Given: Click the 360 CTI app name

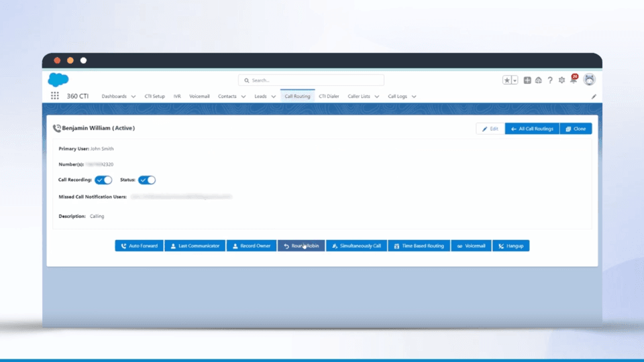Looking at the screenshot, I should tap(78, 96).
